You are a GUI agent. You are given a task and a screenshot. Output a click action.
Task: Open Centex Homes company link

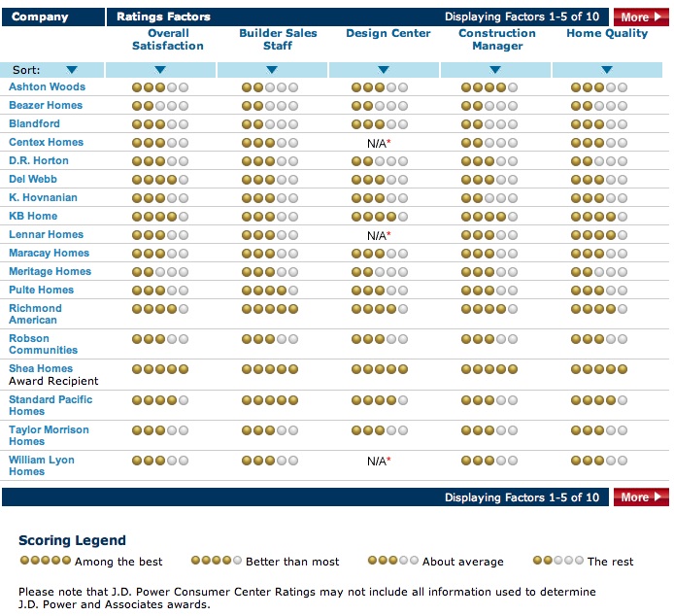[x=46, y=142]
